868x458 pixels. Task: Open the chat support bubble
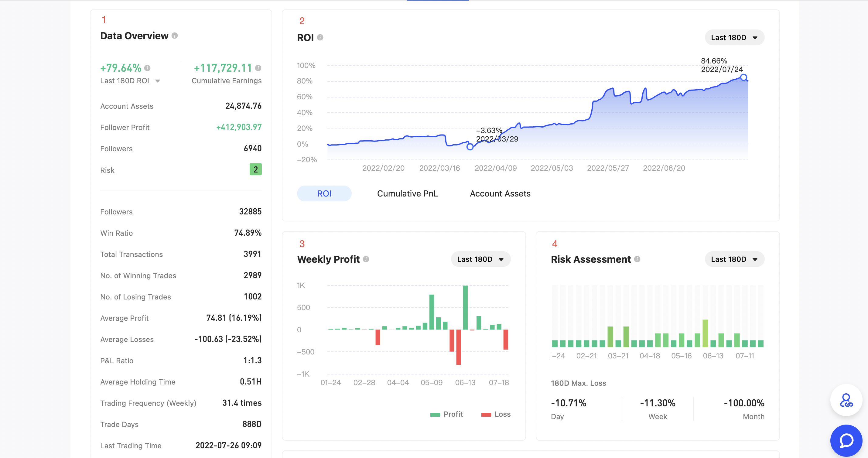click(846, 440)
